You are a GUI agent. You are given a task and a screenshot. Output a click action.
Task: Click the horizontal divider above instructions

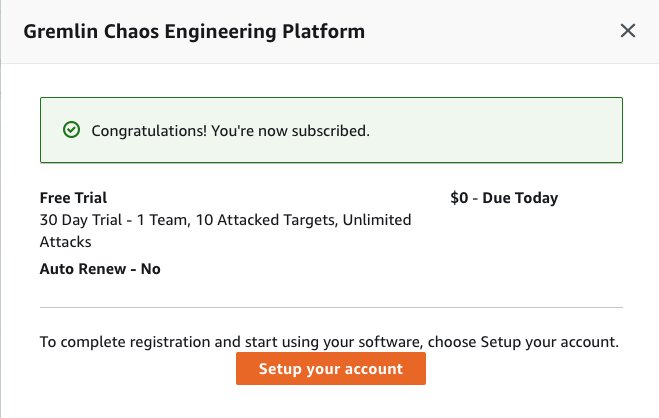point(331,307)
